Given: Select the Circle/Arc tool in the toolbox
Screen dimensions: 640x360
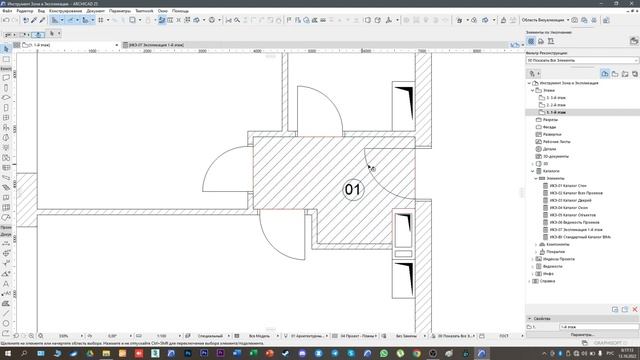Looking at the screenshot, I should click(x=6, y=323).
